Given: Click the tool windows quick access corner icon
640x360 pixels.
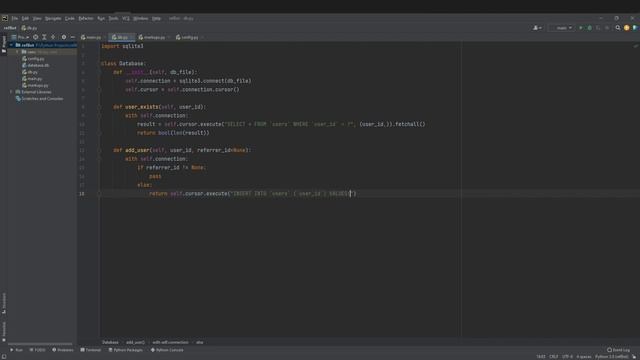Looking at the screenshot, I should coord(4,357).
